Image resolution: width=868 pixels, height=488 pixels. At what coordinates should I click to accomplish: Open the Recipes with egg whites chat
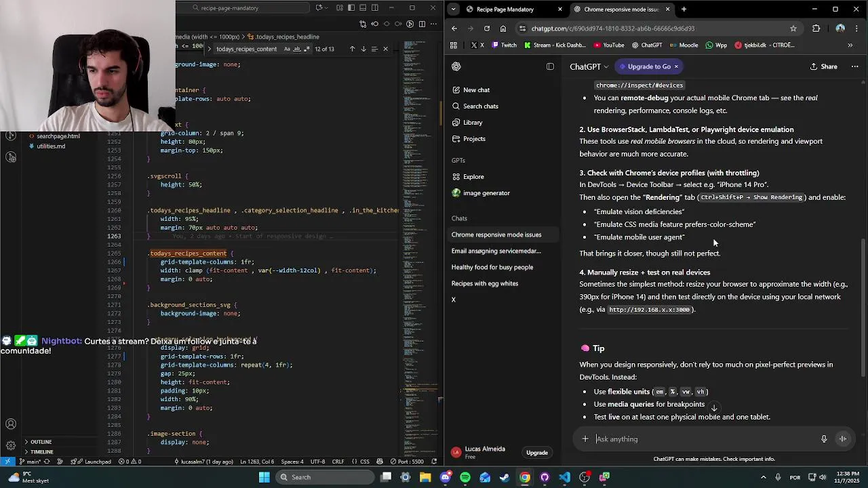(485, 283)
